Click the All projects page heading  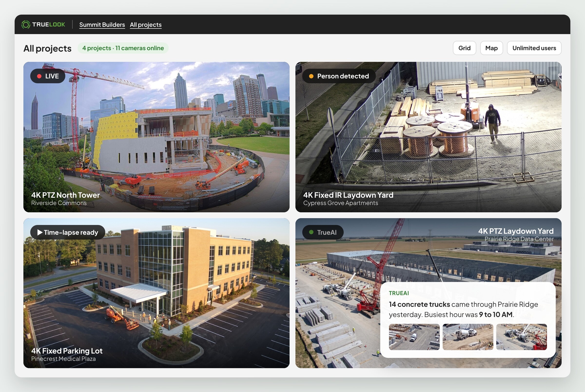[x=47, y=48]
